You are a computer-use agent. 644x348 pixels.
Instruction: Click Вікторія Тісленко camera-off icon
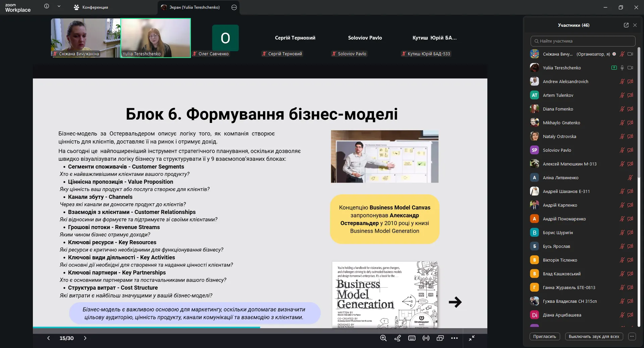pos(630,260)
